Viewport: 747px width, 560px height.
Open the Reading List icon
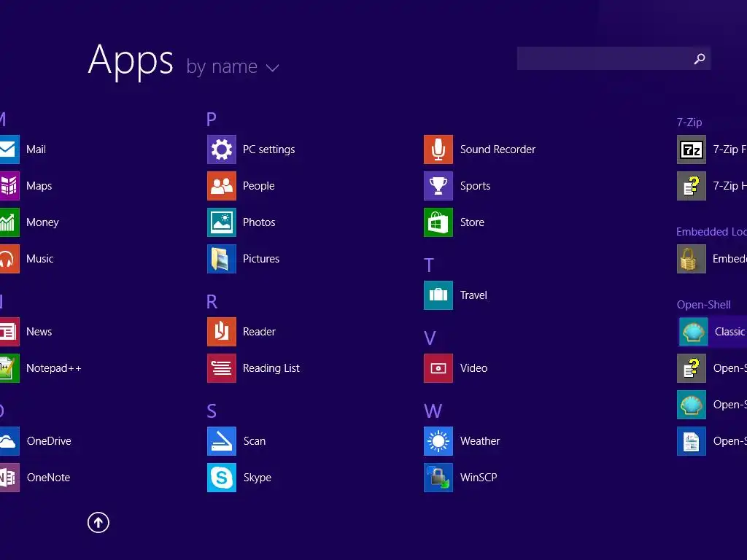pos(222,368)
